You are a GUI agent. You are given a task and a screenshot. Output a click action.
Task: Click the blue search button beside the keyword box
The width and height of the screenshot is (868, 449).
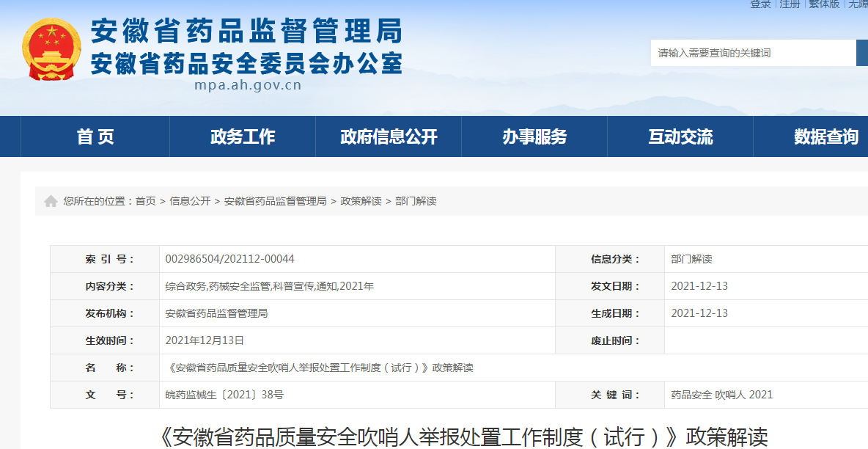click(x=863, y=53)
